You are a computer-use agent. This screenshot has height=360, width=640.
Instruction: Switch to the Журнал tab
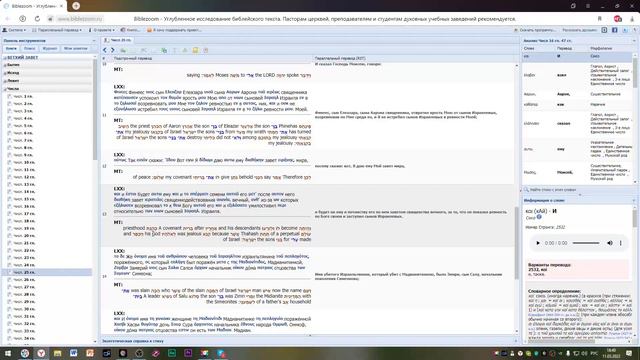tap(50, 49)
